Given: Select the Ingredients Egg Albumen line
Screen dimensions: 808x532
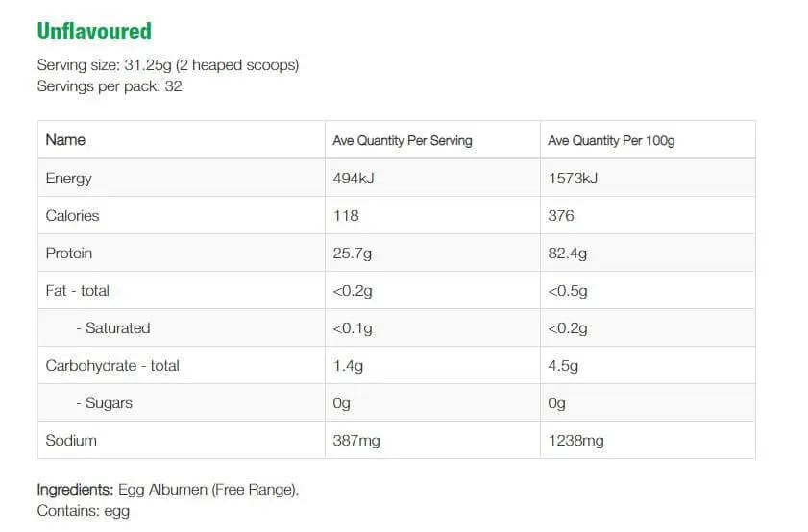Looking at the screenshot, I should coord(168,490).
